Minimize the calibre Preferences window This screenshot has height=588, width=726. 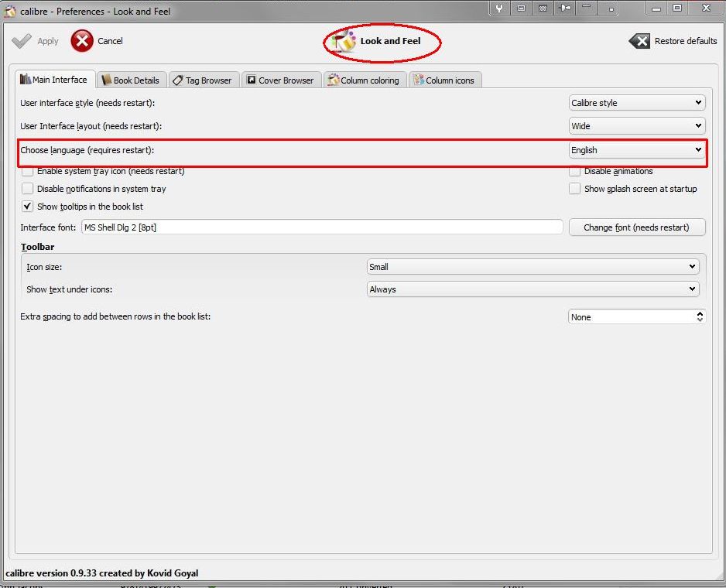point(656,9)
